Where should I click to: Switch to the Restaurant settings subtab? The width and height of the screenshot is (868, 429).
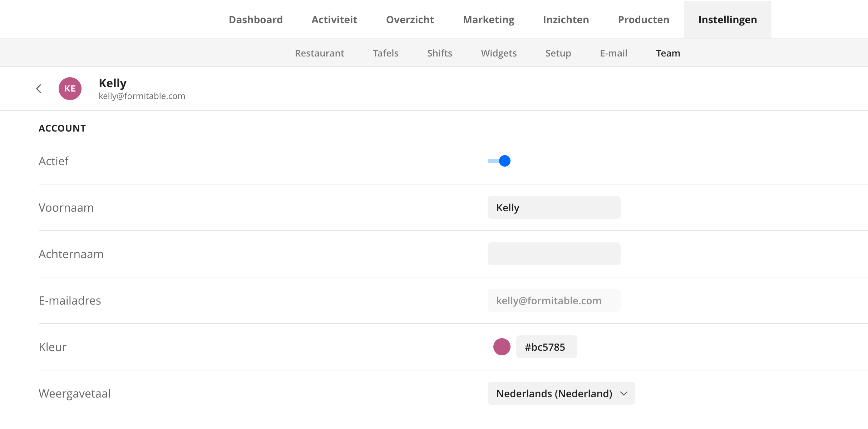point(319,53)
